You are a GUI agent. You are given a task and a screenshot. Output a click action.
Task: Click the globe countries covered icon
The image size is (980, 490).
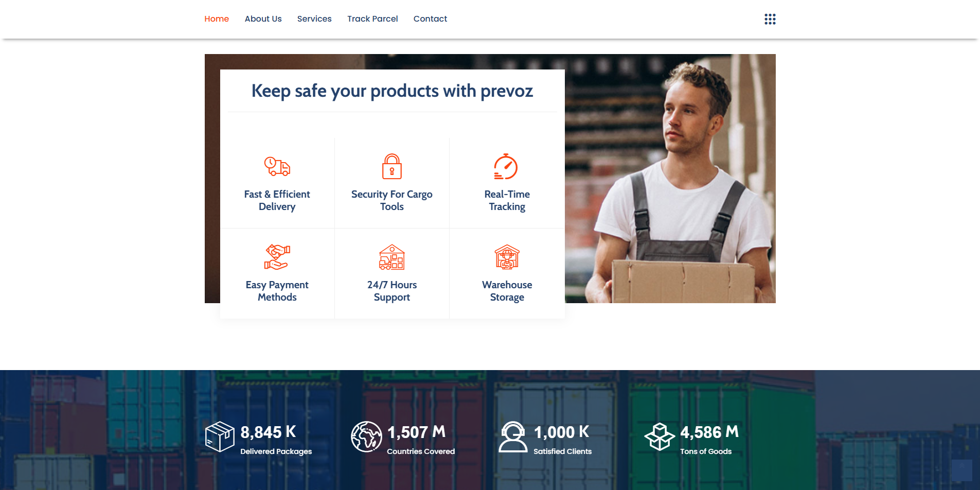[x=366, y=436]
